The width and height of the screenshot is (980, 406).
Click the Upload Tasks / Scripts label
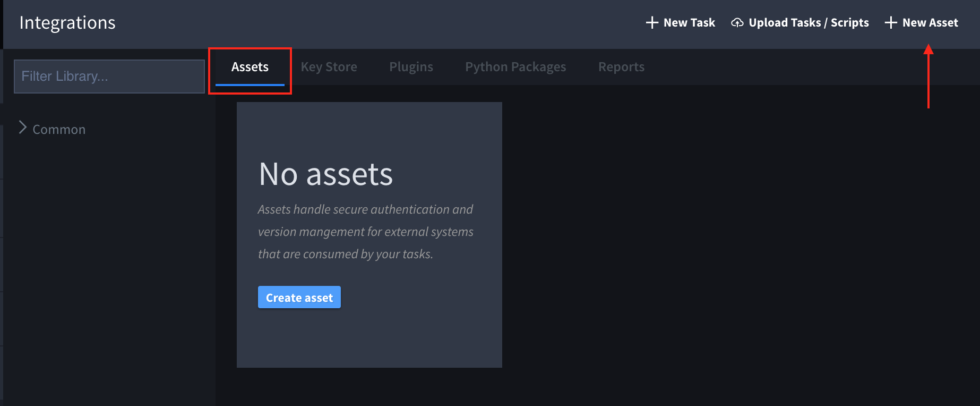tap(808, 23)
